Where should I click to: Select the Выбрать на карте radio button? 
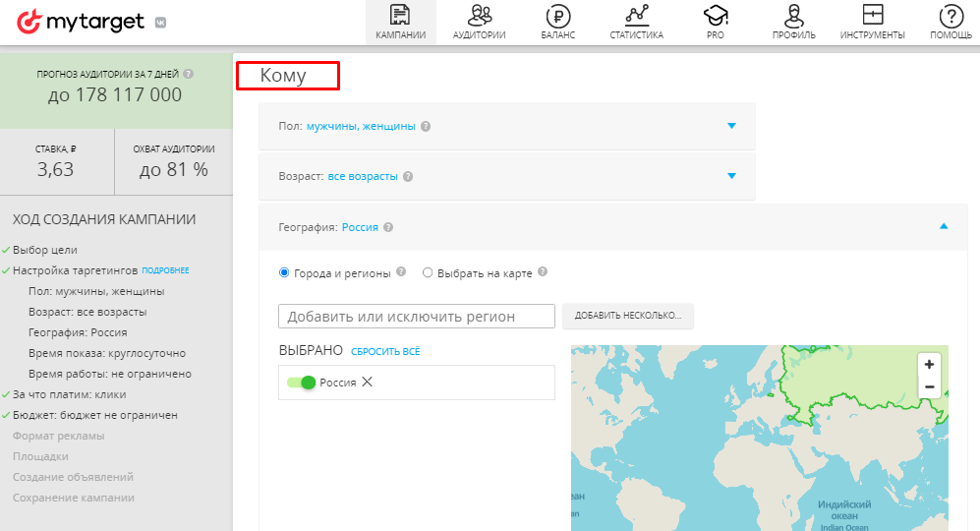[x=428, y=273]
